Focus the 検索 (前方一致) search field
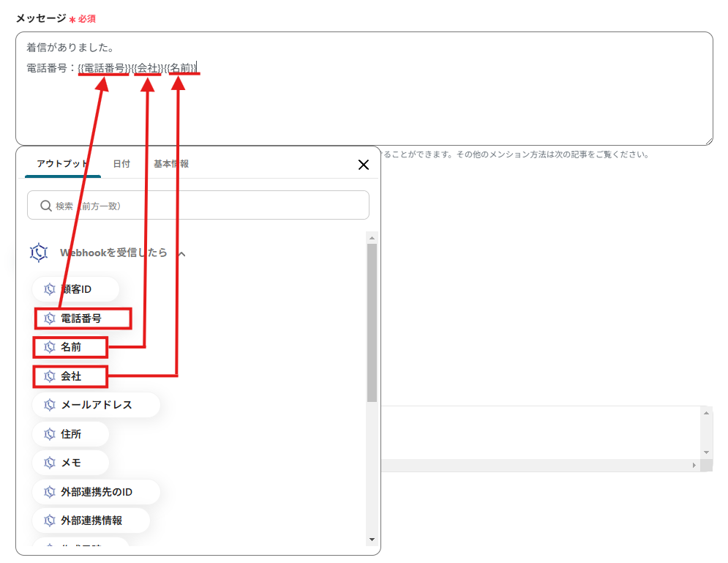This screenshot has height=563, width=728. (198, 205)
